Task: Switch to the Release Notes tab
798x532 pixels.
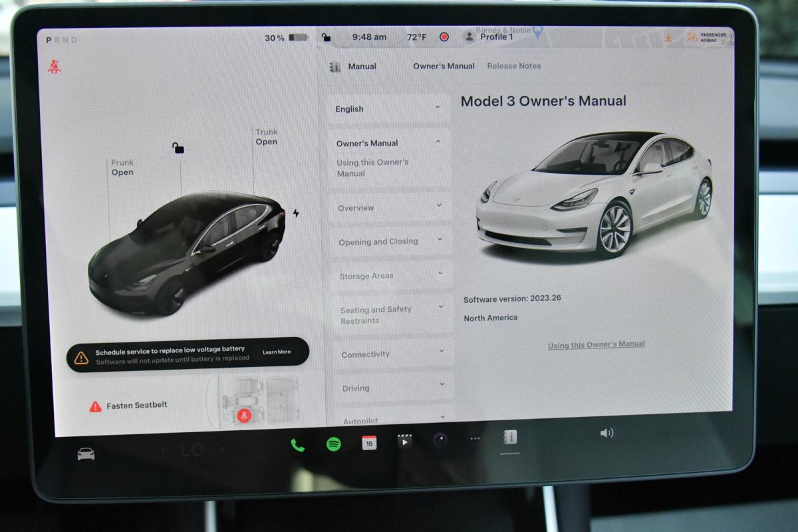Action: point(513,66)
